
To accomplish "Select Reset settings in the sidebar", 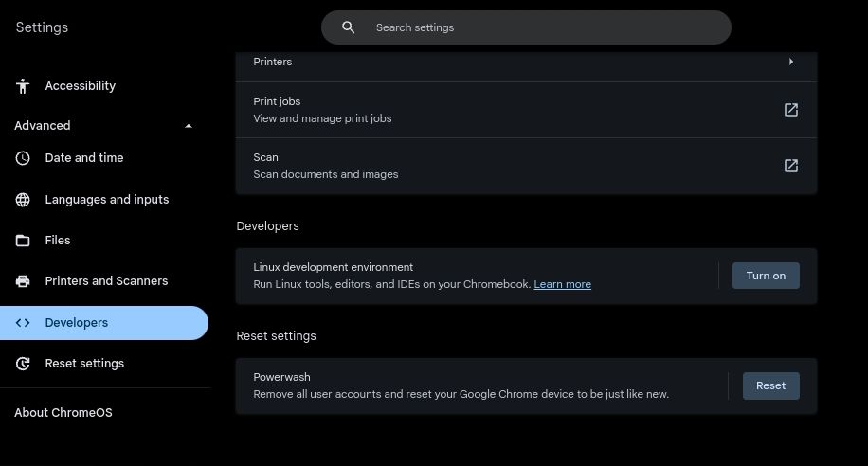I will click(84, 364).
